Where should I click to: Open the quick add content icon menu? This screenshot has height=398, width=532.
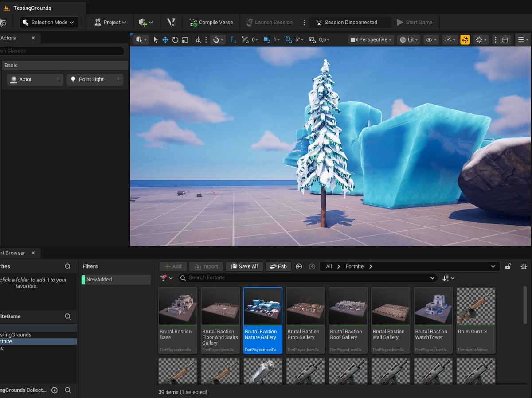coord(145,22)
